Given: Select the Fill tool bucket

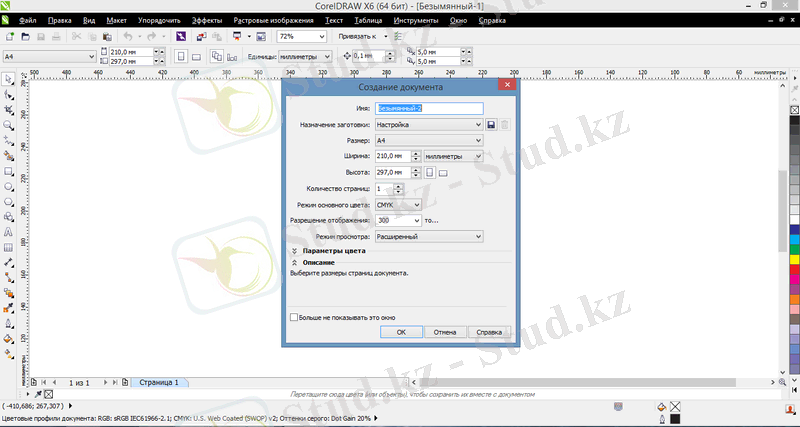Looking at the screenshot, I should [8, 338].
